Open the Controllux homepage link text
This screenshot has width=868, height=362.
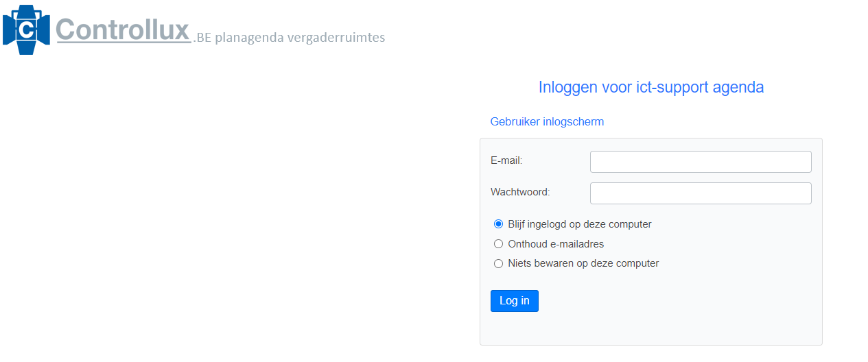pos(123,30)
